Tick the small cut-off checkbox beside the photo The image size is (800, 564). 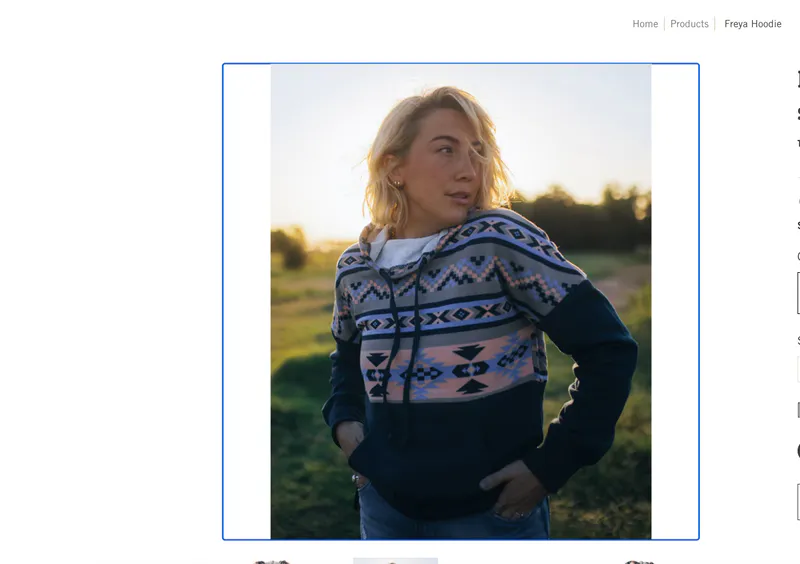coord(798,410)
